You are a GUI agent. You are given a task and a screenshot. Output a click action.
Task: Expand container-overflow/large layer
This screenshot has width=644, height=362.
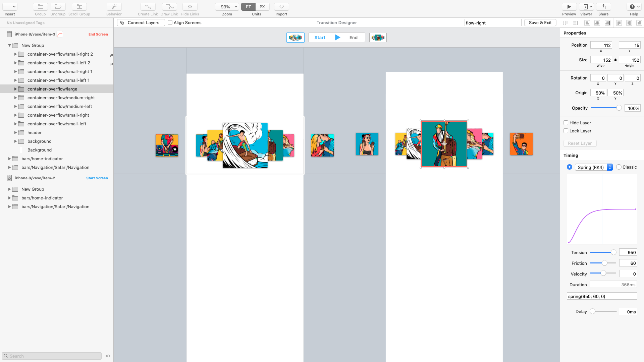pos(15,89)
